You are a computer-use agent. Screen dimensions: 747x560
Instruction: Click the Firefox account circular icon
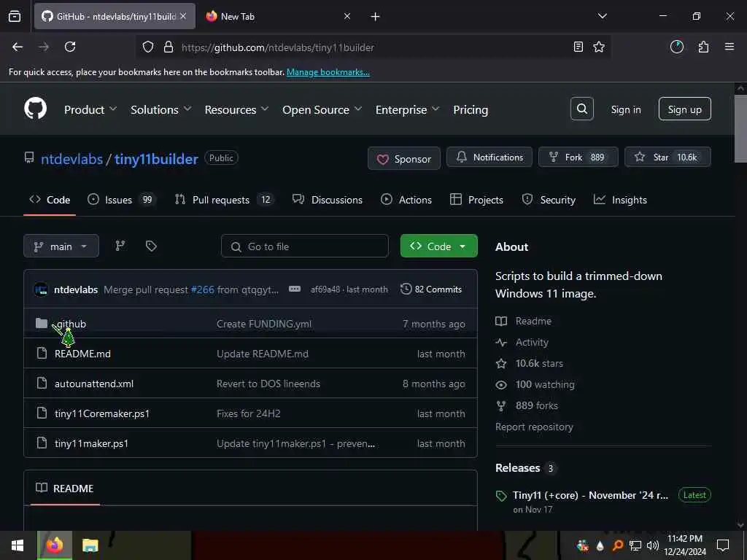point(676,47)
